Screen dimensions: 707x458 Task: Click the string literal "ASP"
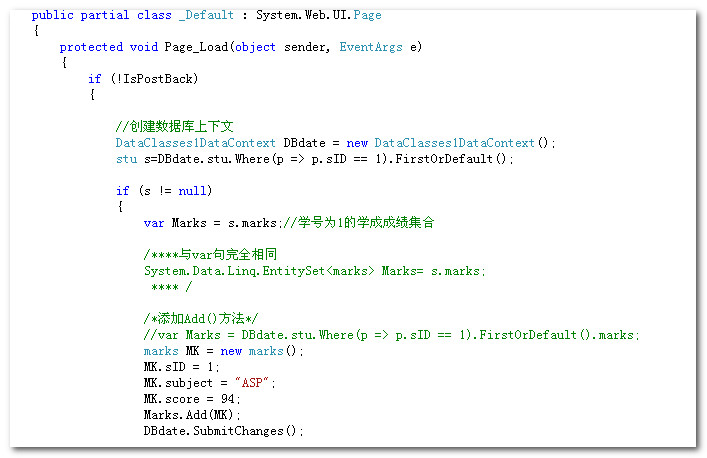252,383
